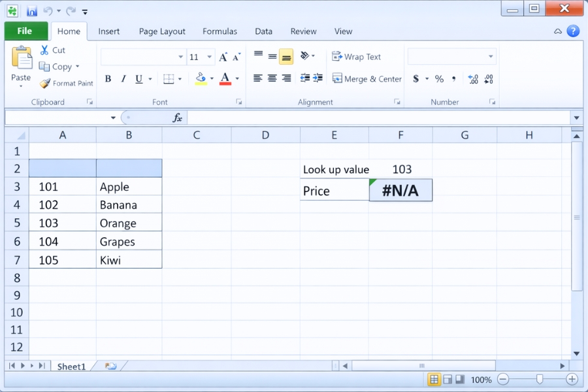Toggle Wrap Text on
Image resolution: width=588 pixels, height=392 pixels.
click(357, 57)
